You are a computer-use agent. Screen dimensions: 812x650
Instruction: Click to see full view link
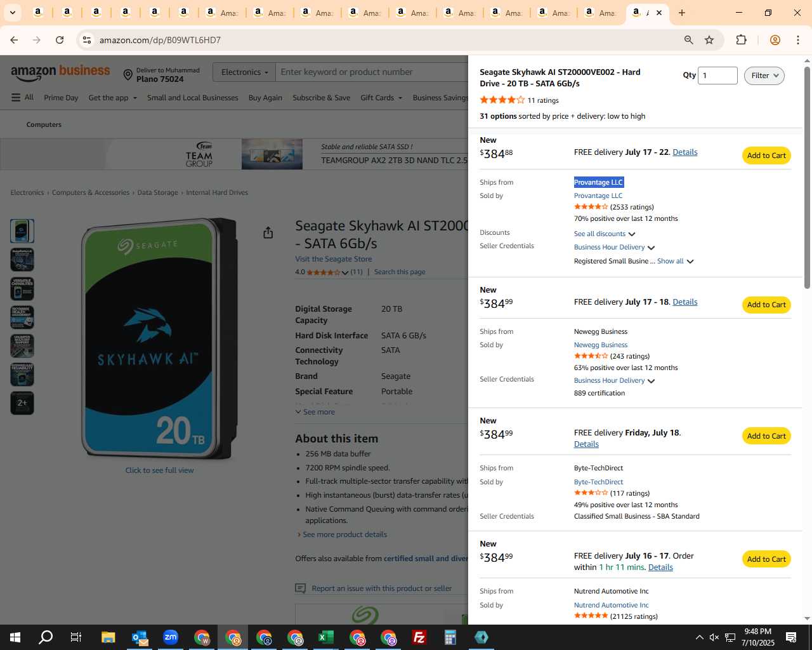click(x=159, y=470)
